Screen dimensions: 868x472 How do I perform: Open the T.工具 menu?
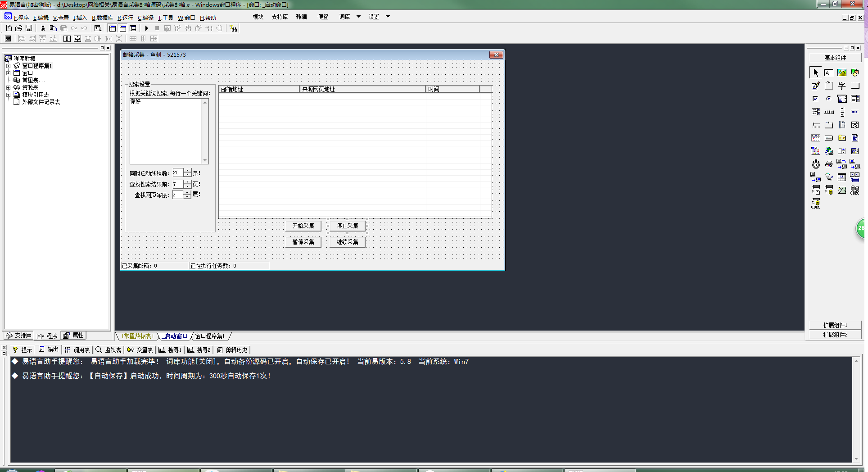165,18
